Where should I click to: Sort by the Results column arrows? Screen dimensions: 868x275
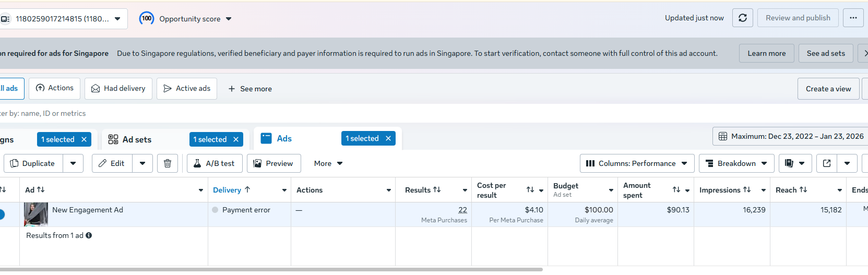click(x=437, y=190)
